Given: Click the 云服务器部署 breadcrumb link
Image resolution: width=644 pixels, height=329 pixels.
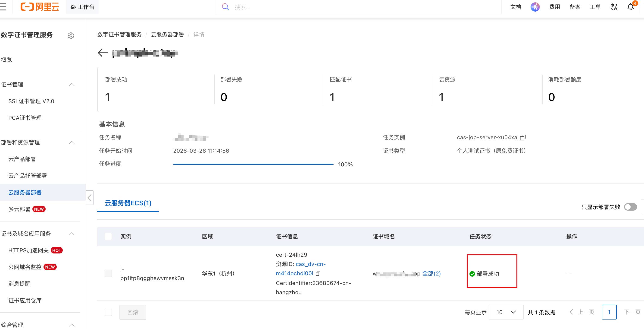Looking at the screenshot, I should (167, 35).
